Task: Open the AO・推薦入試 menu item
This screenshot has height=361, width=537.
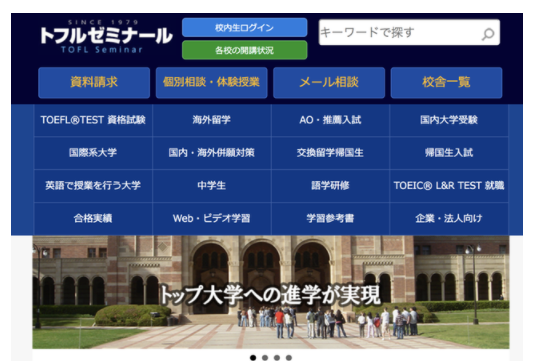Action: 330,120
